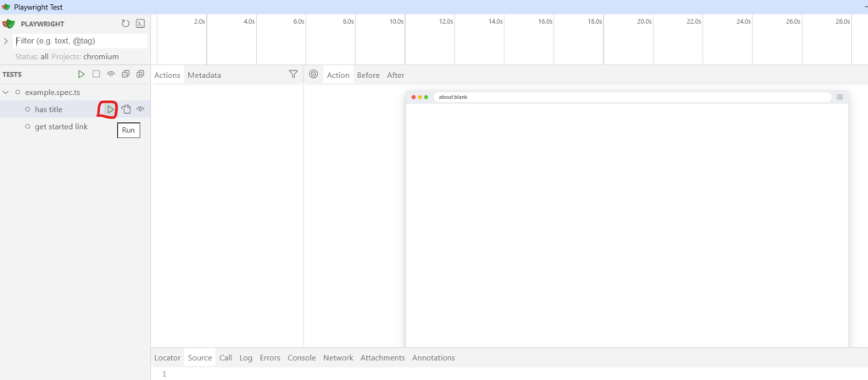Screen dimensions: 868x380
Task: Switch to the Metadata tab
Action: [204, 75]
